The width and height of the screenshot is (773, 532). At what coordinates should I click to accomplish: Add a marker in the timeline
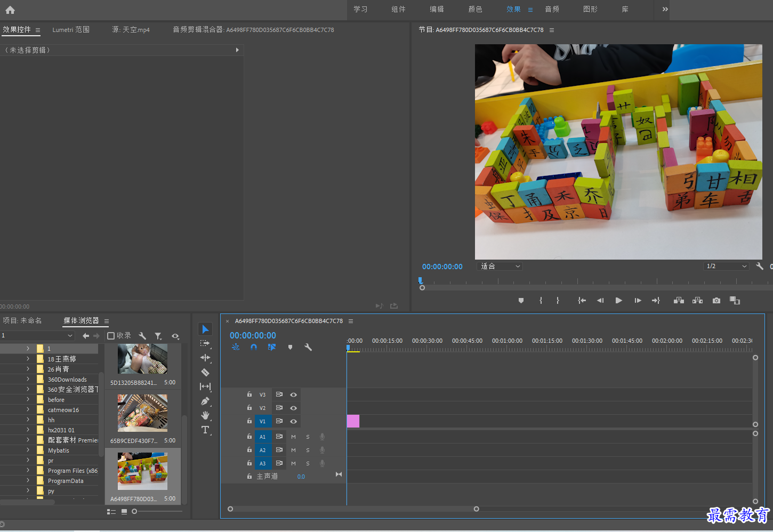(290, 347)
